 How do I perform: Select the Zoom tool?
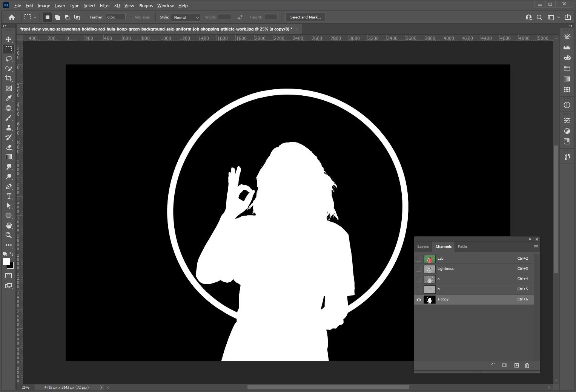click(9, 235)
